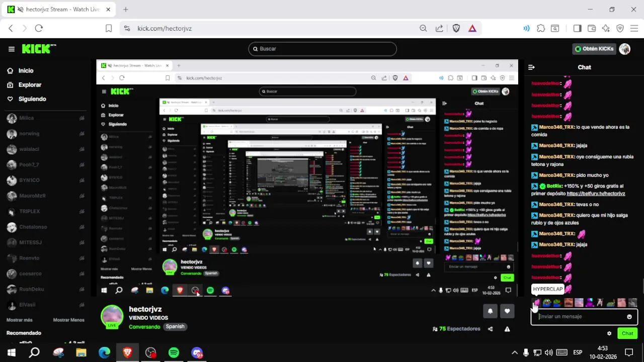The width and height of the screenshot is (644, 362).
Task: Click the report warning triangle icon
Action: [507, 329]
